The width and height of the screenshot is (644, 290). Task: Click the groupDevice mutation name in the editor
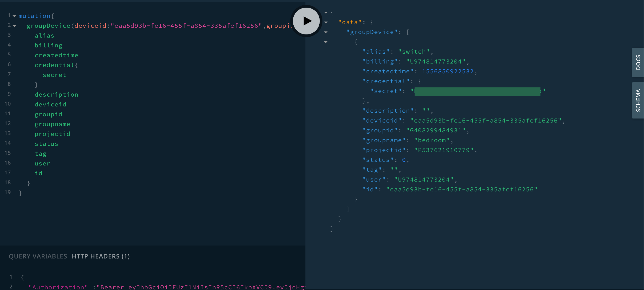click(x=49, y=26)
